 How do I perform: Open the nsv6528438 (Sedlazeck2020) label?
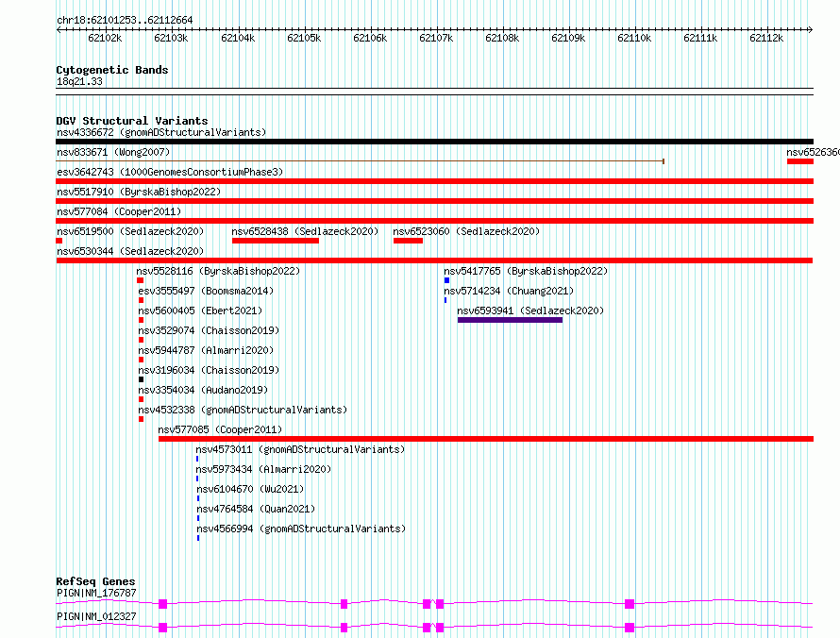pos(305,231)
